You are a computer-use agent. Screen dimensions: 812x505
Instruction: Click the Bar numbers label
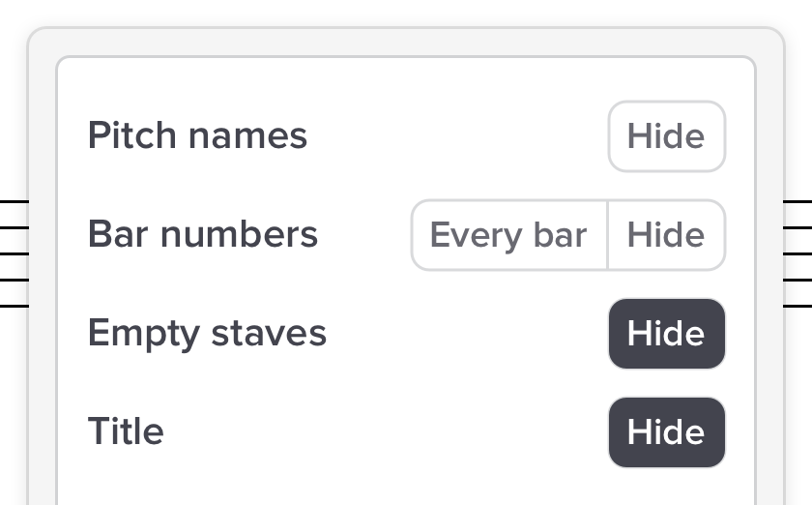(x=202, y=235)
